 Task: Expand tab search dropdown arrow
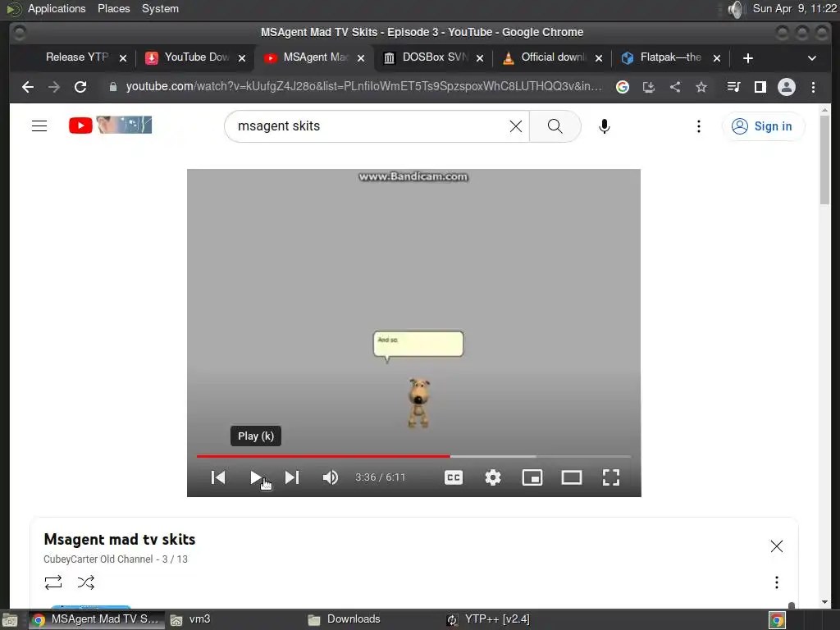[x=811, y=58]
